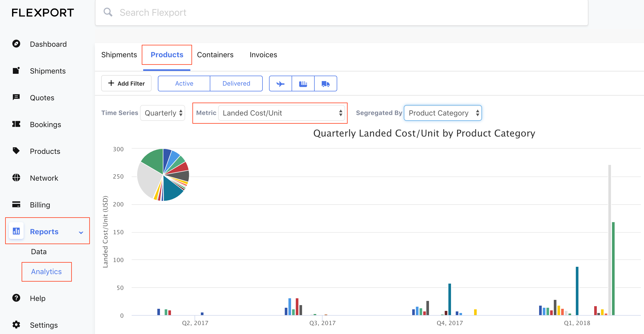Screen dimensions: 644x334
Task: Open Quotes via its chat icon
Action: tap(16, 97)
